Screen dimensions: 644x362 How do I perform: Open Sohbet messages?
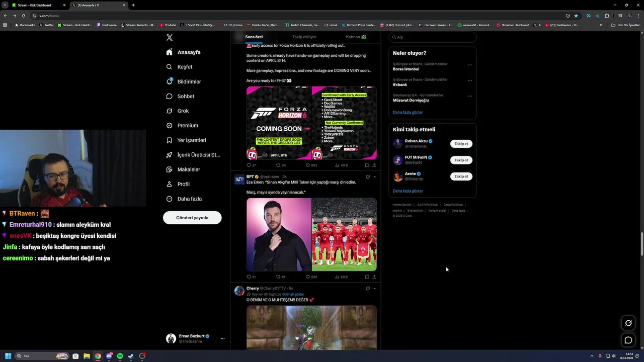180,96
